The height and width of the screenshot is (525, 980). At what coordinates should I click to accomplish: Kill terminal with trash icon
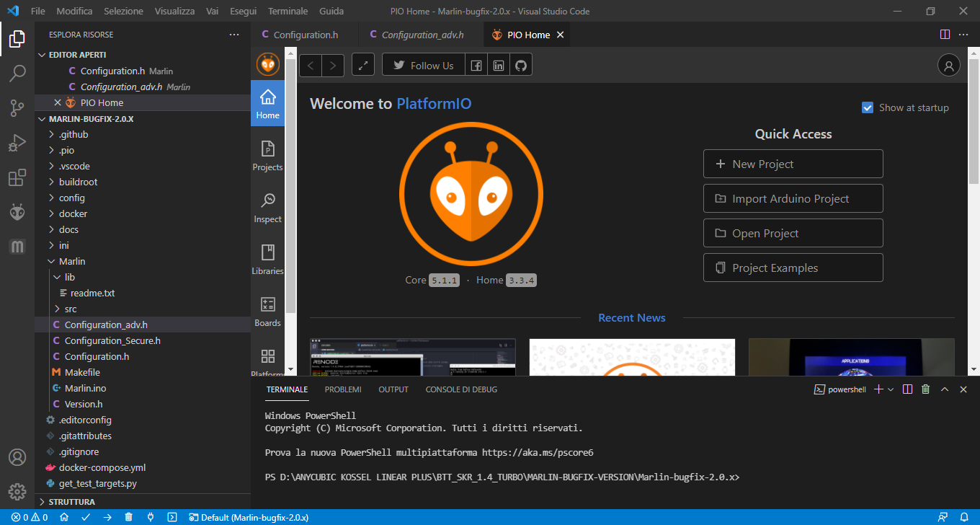(x=925, y=389)
